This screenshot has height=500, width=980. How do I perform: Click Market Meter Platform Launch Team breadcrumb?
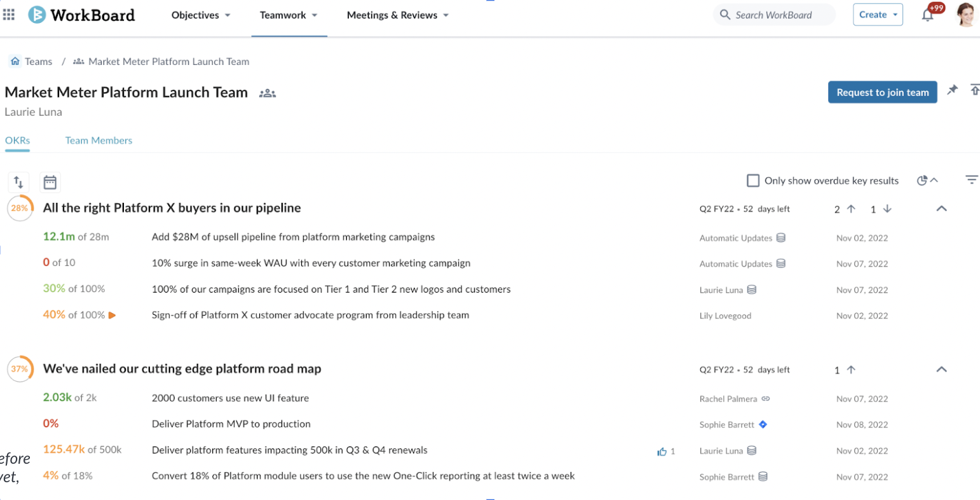(x=169, y=62)
